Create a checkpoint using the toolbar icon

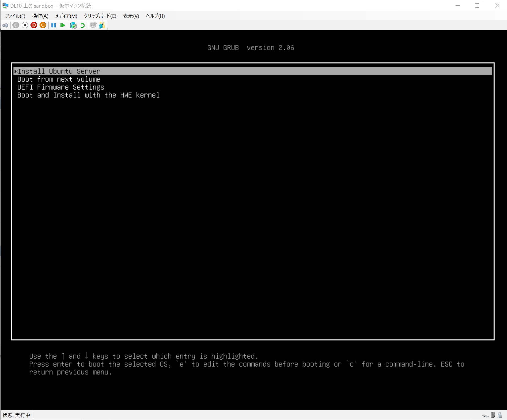73,25
